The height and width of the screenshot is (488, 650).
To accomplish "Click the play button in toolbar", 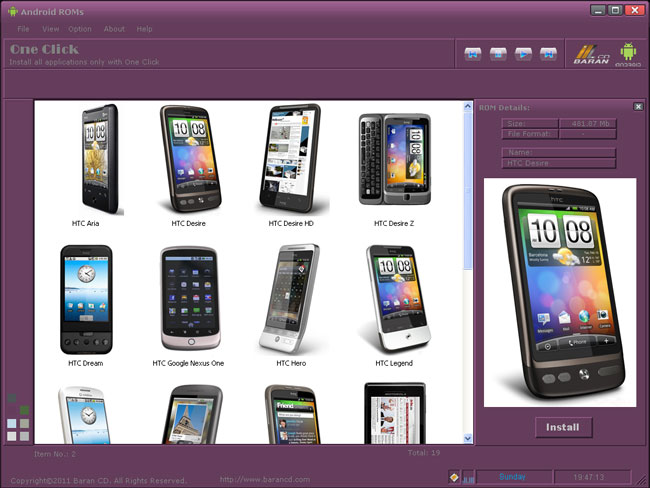I will click(x=523, y=54).
